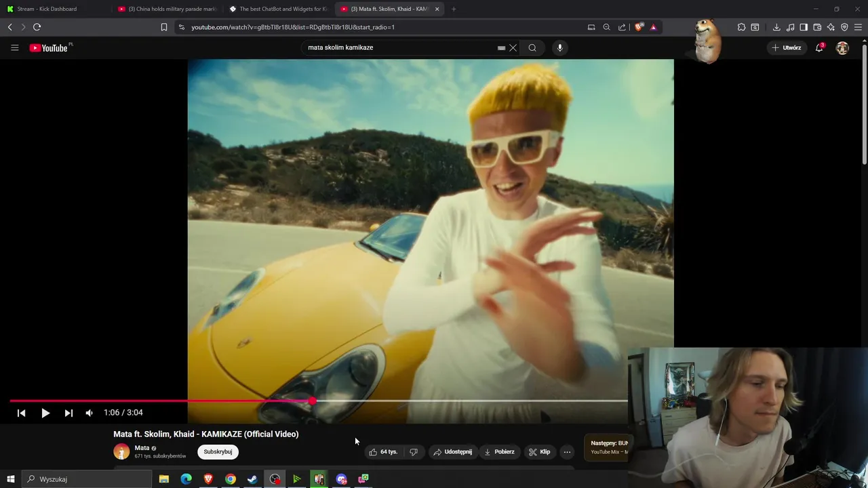Open File Explorer from the taskbar
The image size is (868, 488).
[x=164, y=479]
